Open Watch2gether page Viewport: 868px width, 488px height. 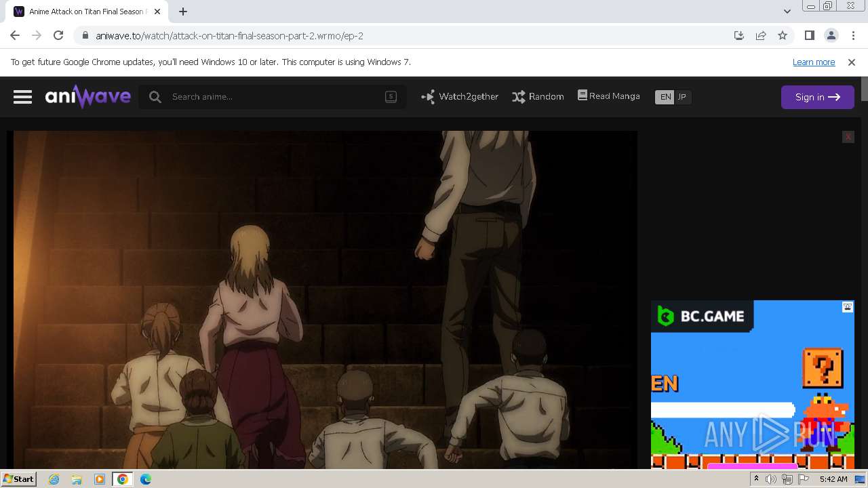pos(460,97)
